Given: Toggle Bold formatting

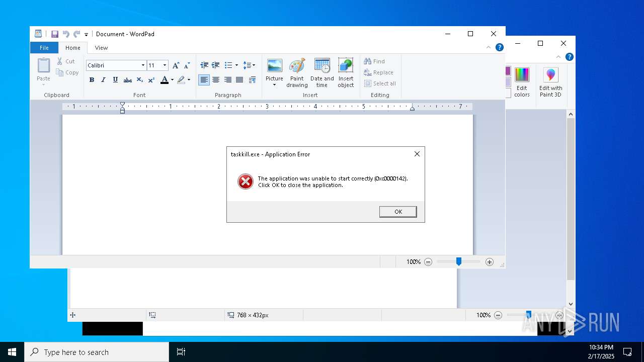Looking at the screenshot, I should pos(92,80).
